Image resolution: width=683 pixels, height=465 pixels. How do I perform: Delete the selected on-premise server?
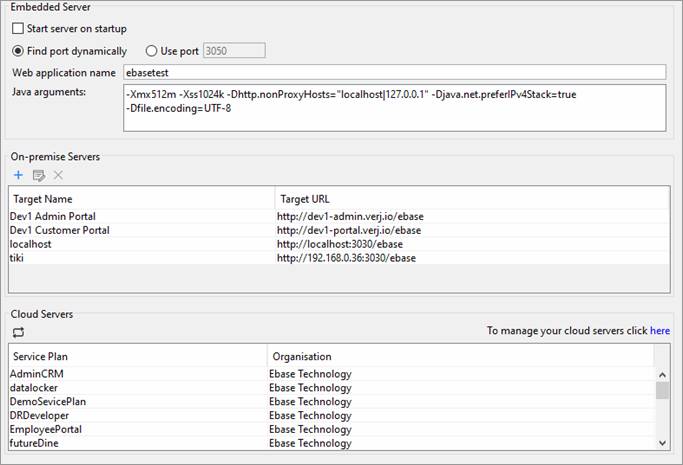click(58, 175)
